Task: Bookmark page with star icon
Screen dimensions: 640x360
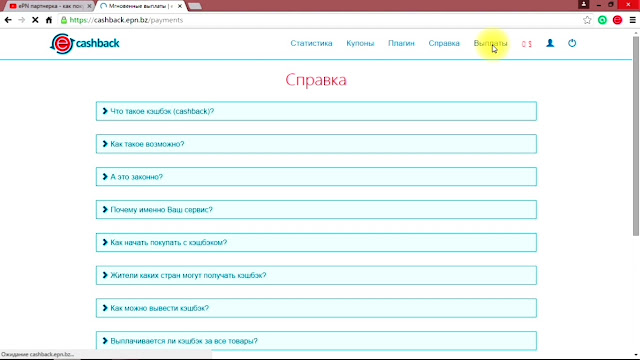Action: coord(587,20)
